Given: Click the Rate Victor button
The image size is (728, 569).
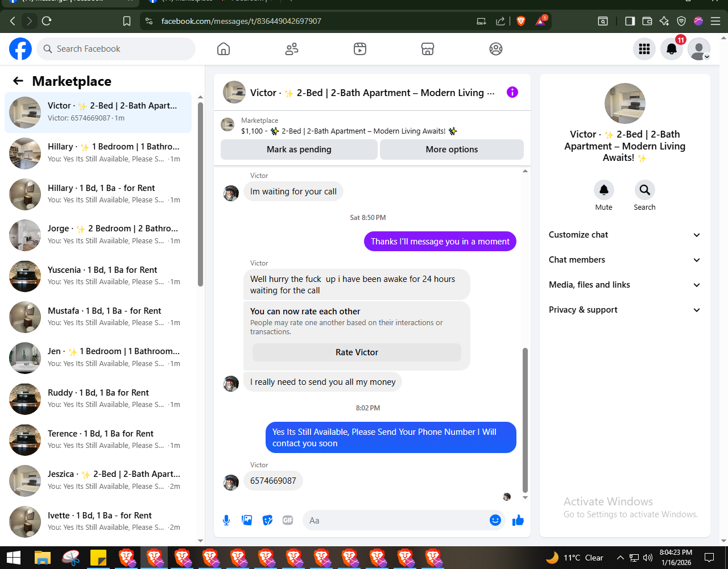Looking at the screenshot, I should [357, 352].
